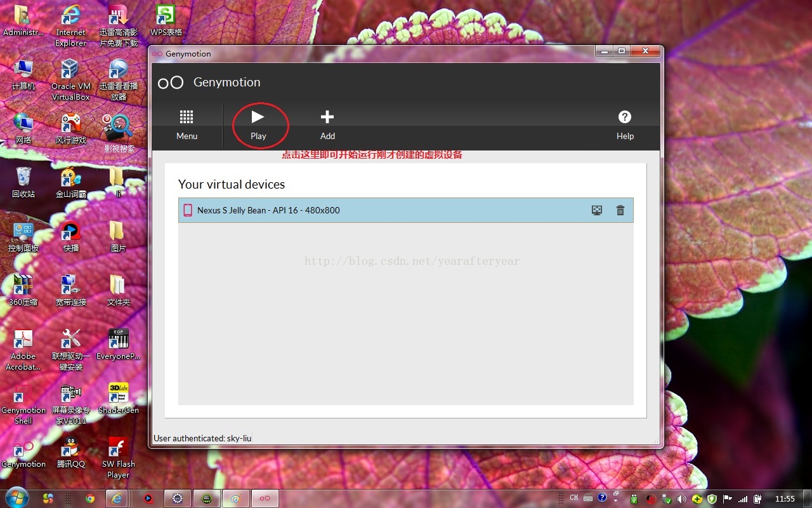Start the virtual device with Play
Screen dimensions: 812x508
258,125
